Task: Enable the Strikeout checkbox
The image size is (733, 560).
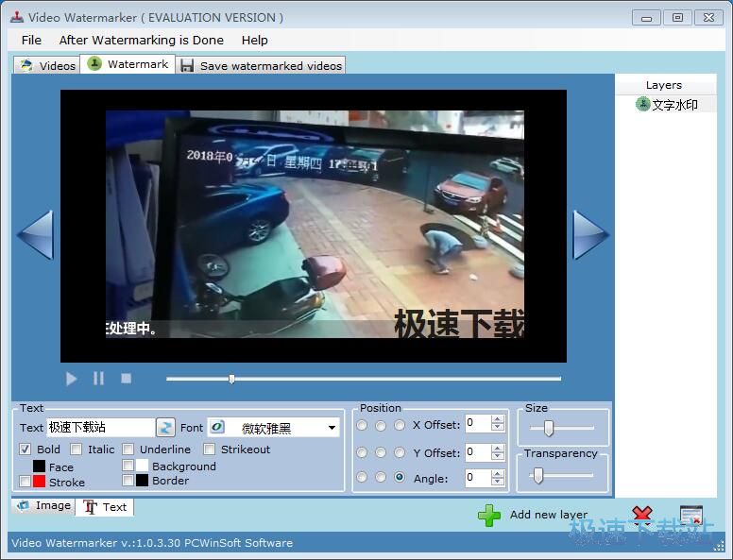Action: pos(209,450)
